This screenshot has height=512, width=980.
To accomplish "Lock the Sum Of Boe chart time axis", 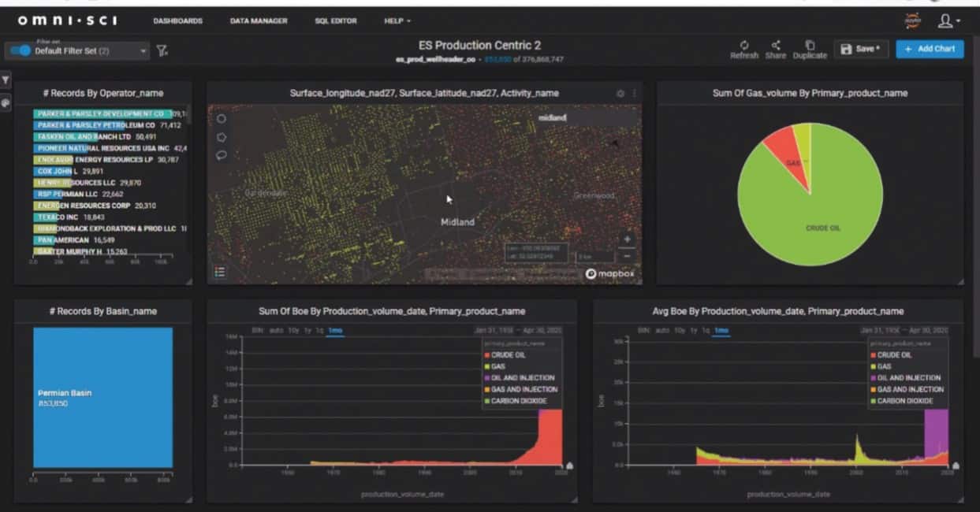I will pos(569,466).
